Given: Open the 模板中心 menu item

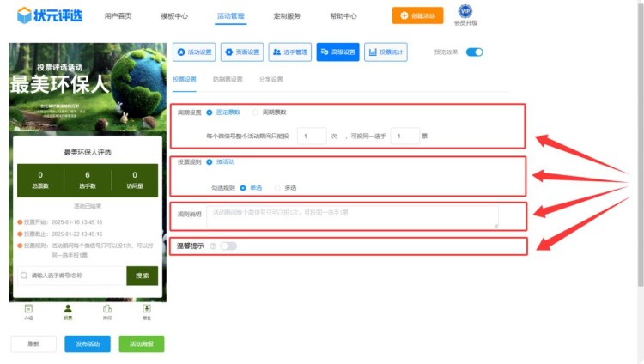Looking at the screenshot, I should (174, 16).
